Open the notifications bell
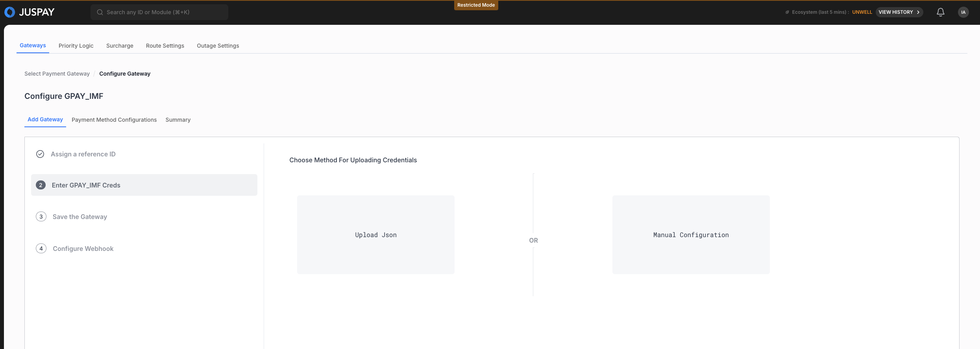 pos(940,12)
